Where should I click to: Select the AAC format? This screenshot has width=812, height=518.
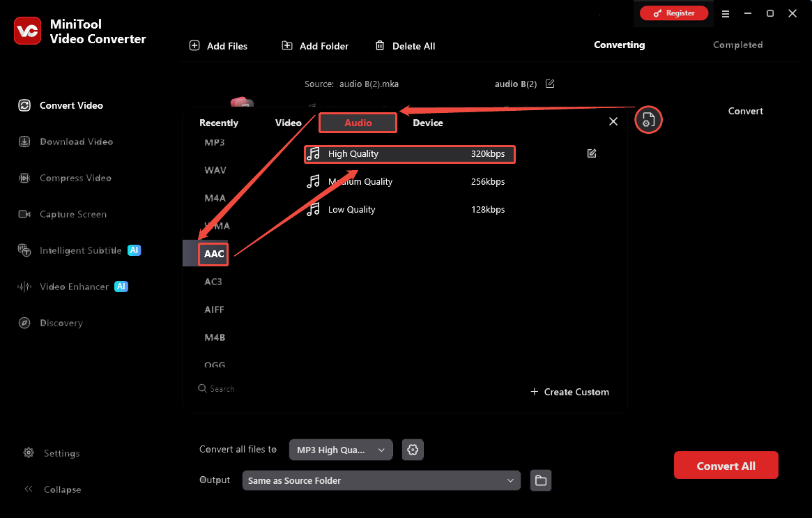[213, 254]
